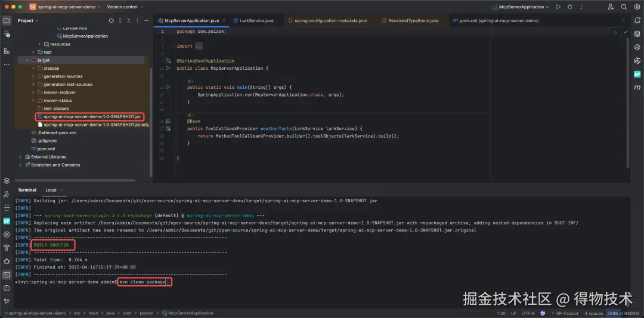
Task: Open Services tool window icon
Action: point(7,234)
